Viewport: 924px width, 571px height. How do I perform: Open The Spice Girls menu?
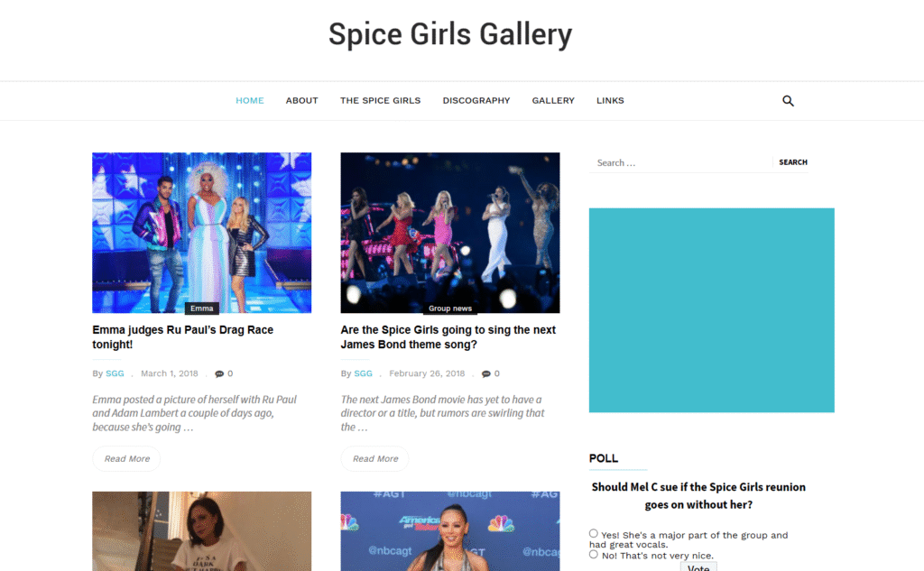(380, 101)
